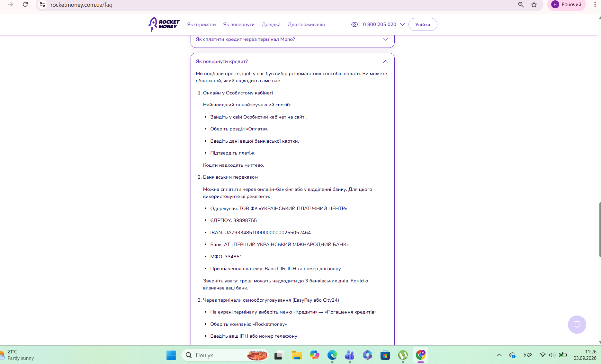601x364 pixels.
Task: Click the Rocket Money logo
Action: coord(164,24)
